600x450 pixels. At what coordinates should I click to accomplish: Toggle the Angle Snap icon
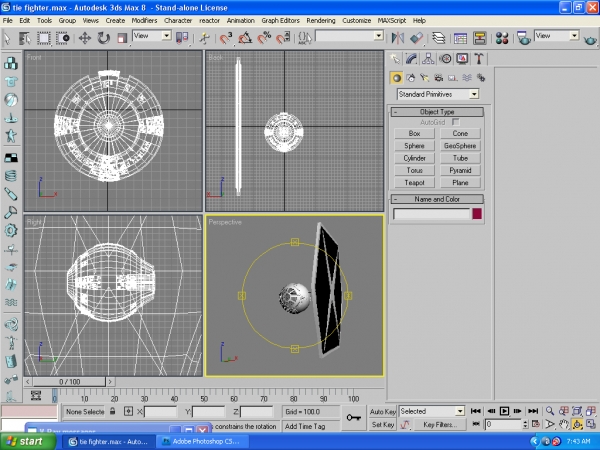[245, 38]
